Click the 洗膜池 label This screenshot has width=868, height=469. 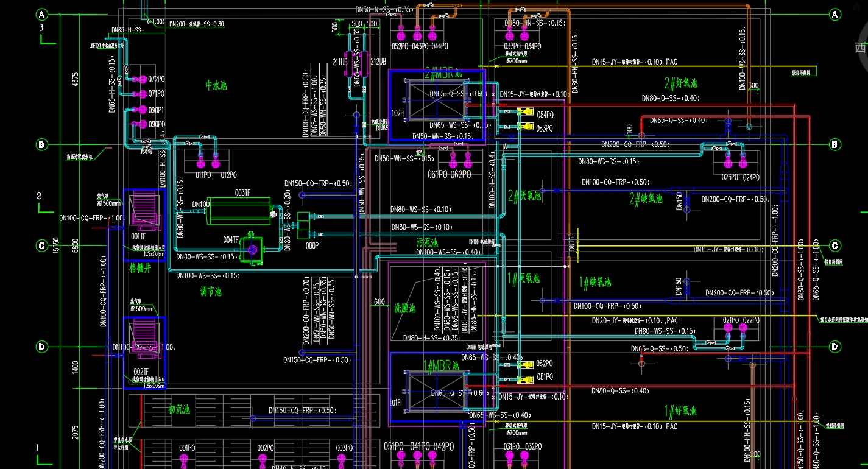pyautogui.click(x=404, y=309)
